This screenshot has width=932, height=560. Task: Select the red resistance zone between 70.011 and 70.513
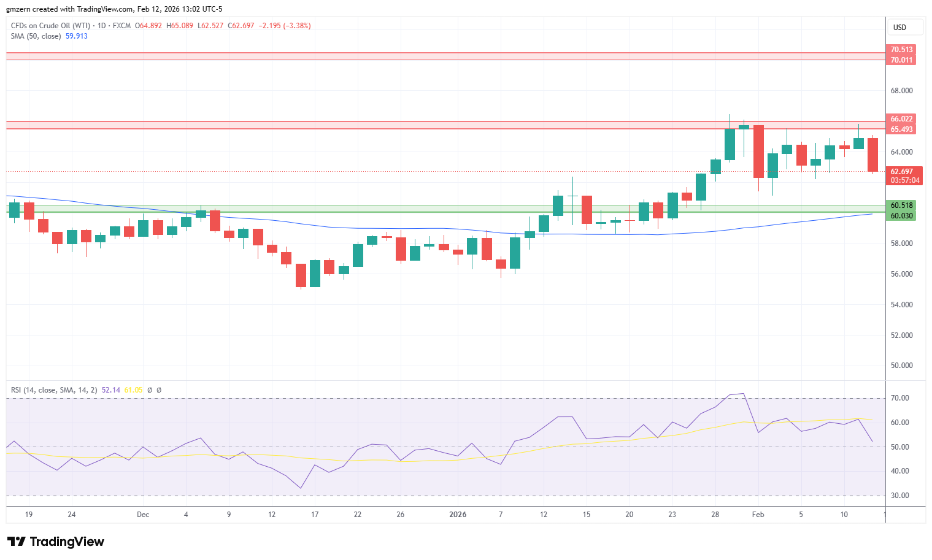pyautogui.click(x=446, y=56)
